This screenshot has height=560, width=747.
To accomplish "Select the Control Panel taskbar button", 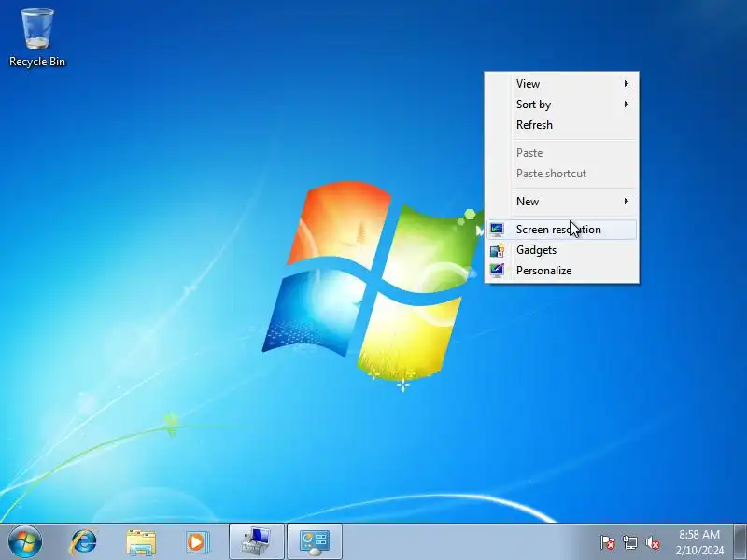I will pos(315,541).
